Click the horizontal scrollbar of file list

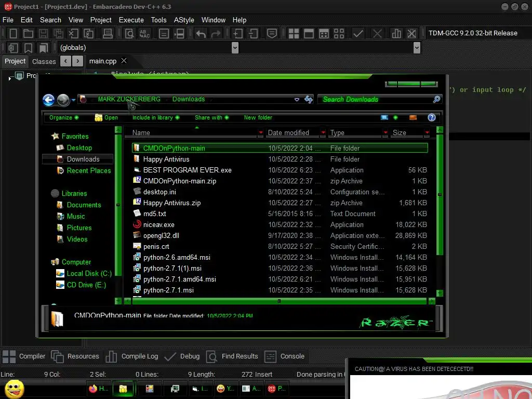tap(278, 301)
